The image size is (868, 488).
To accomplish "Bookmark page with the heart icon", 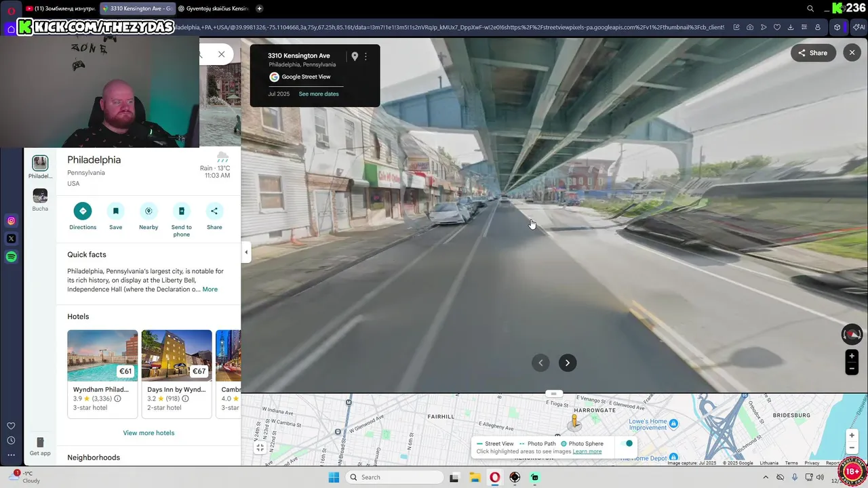I will coord(777,27).
